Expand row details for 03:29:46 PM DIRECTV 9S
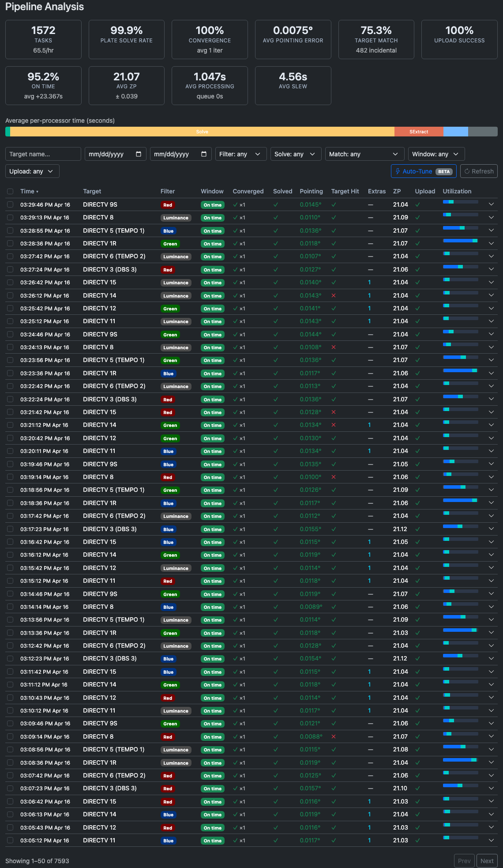The height and width of the screenshot is (868, 503). pyautogui.click(x=491, y=204)
